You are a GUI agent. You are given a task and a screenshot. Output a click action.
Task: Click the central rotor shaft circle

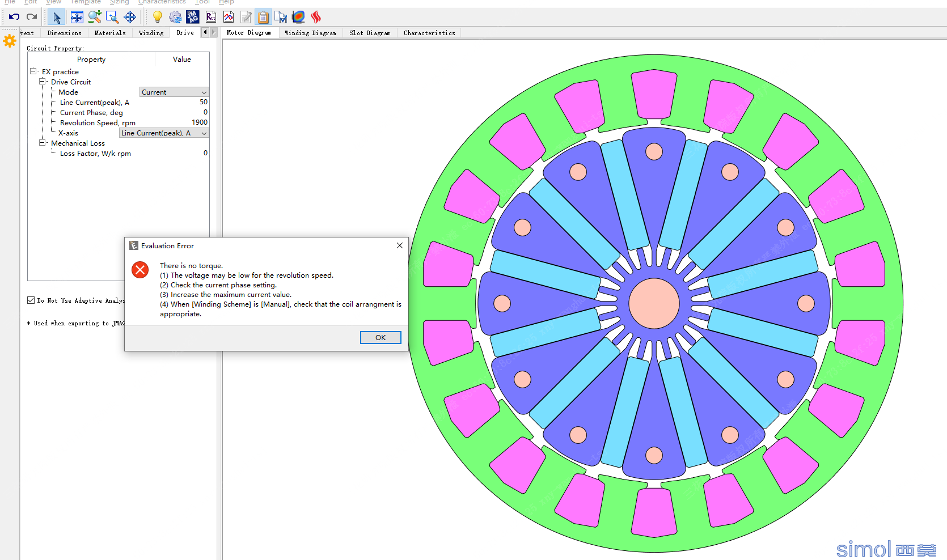[x=654, y=303]
